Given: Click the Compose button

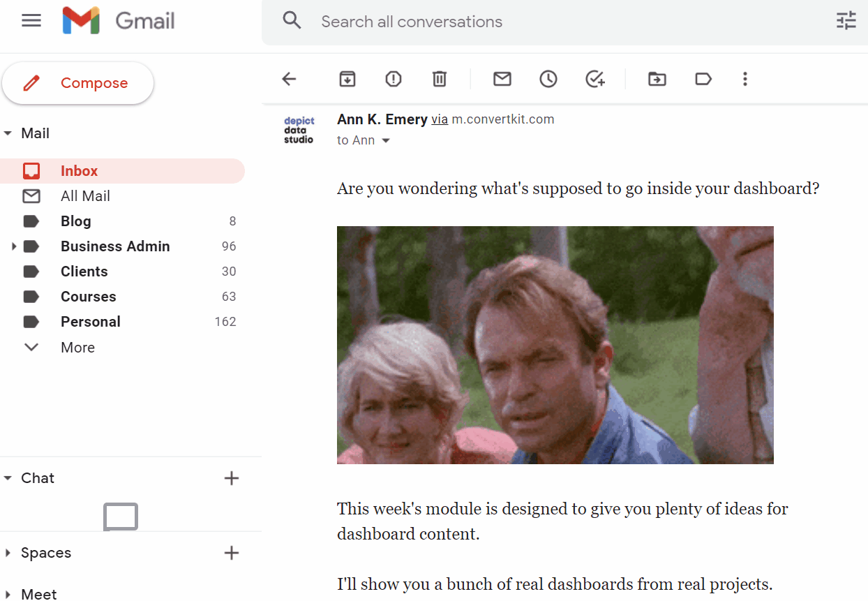Looking at the screenshot, I should (77, 83).
